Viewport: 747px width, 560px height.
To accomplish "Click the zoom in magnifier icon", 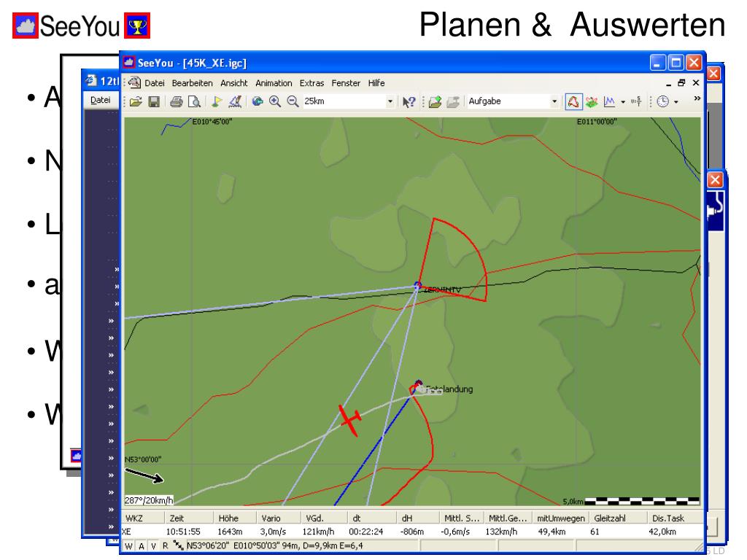I will [x=275, y=101].
